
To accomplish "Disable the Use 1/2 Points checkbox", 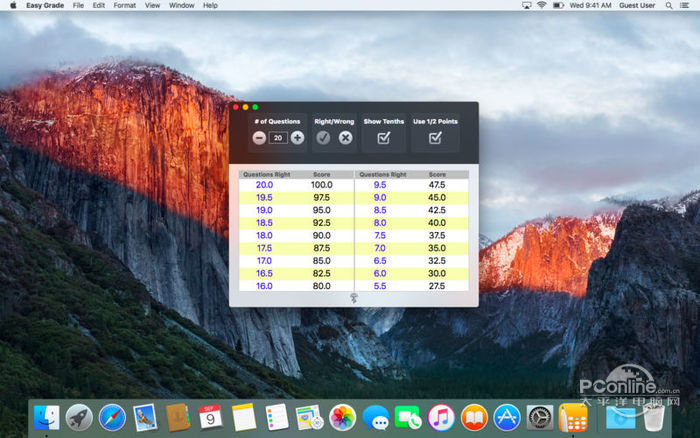I will [x=435, y=138].
